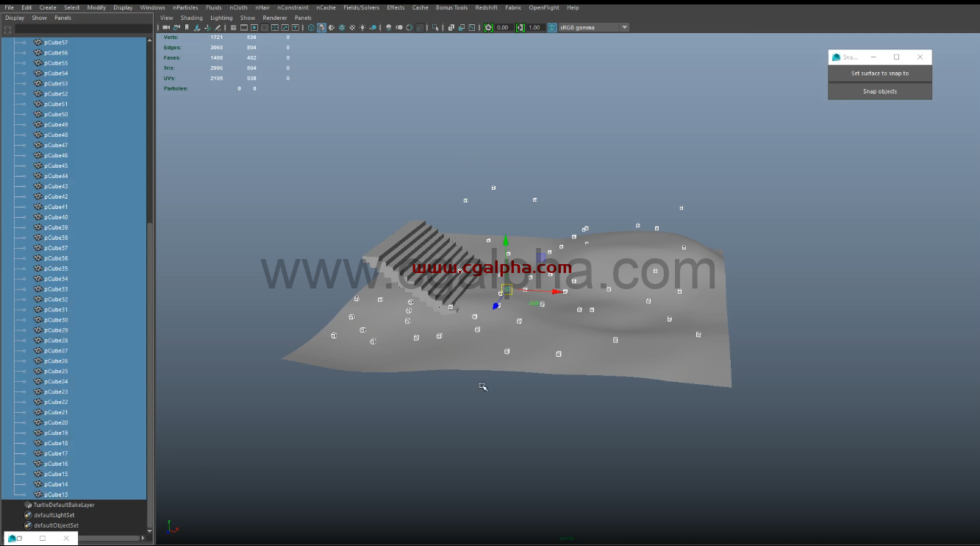Select defaultLightSet in the Outliner
Image resolution: width=980 pixels, height=546 pixels.
pos(54,515)
